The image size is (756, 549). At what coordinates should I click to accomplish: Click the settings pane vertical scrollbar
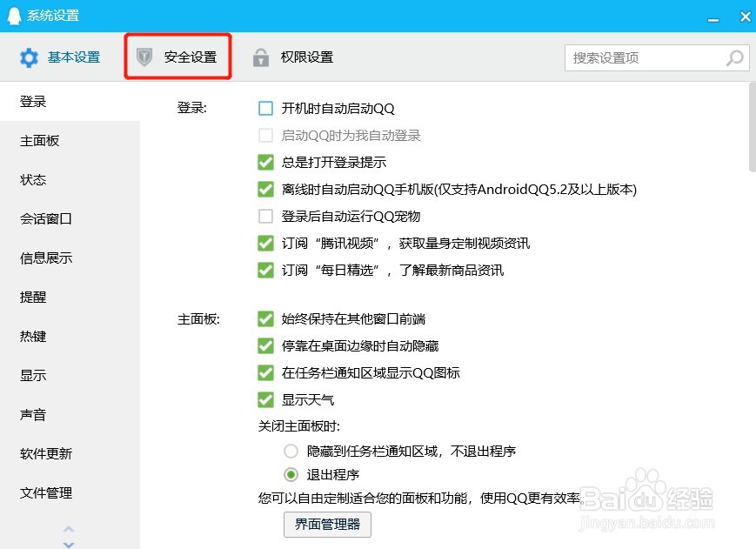tap(753, 127)
